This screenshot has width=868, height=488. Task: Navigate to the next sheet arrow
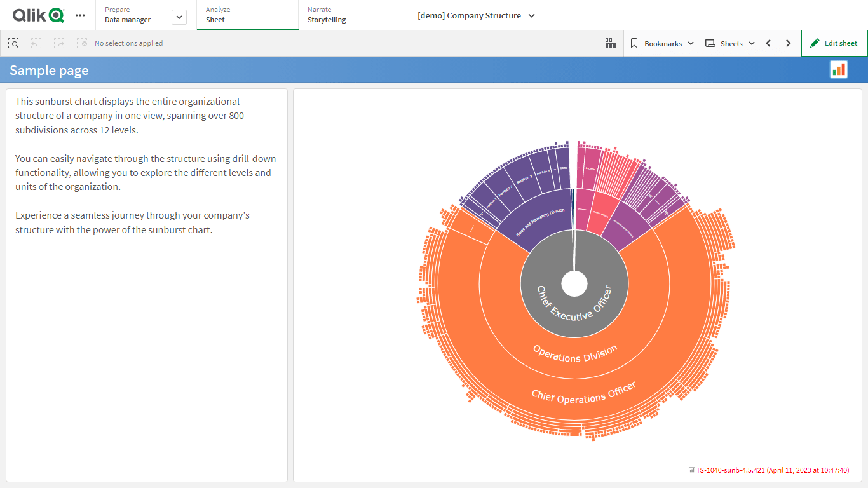coord(788,43)
